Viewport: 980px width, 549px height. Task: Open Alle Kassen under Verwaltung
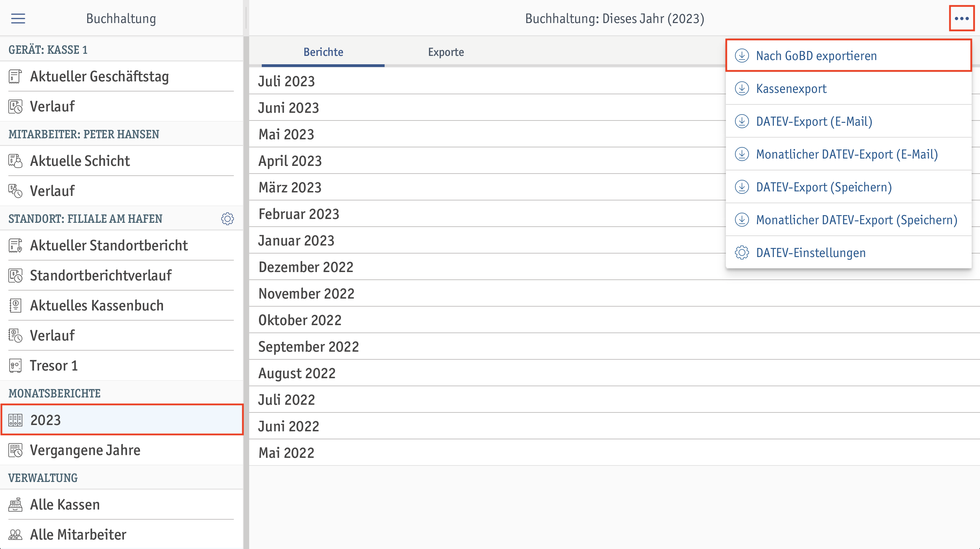121,505
